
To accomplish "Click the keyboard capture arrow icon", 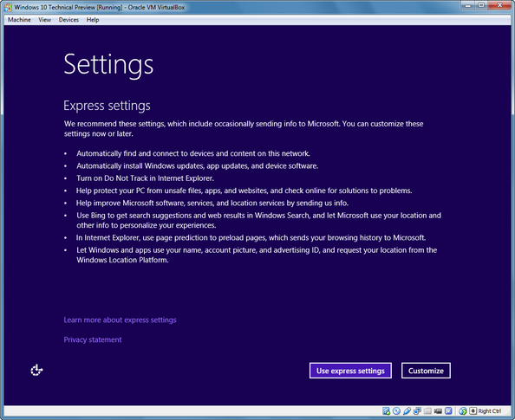I will coord(473,410).
